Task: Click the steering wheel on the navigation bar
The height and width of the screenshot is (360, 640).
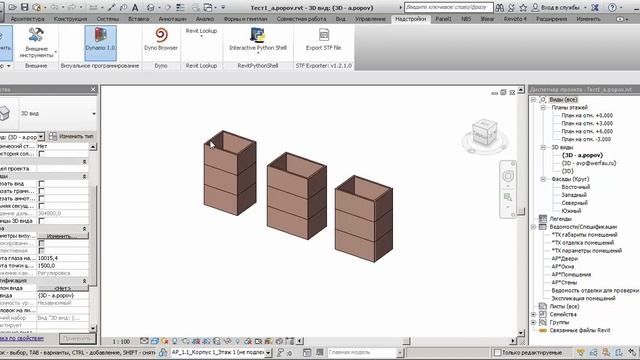Action: pos(508,176)
